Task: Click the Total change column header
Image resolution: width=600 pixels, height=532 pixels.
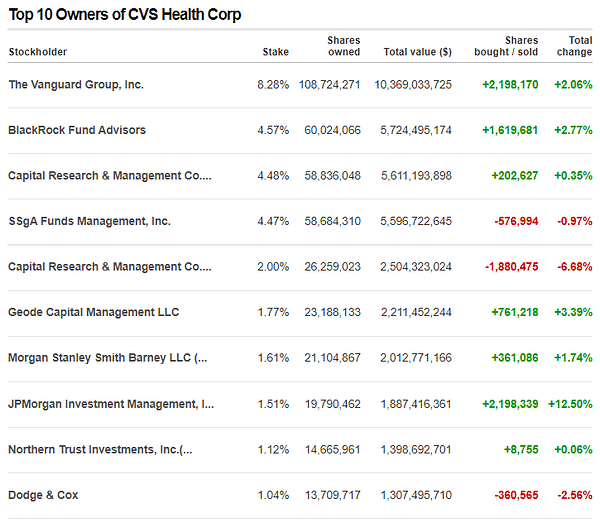Action: (x=574, y=46)
